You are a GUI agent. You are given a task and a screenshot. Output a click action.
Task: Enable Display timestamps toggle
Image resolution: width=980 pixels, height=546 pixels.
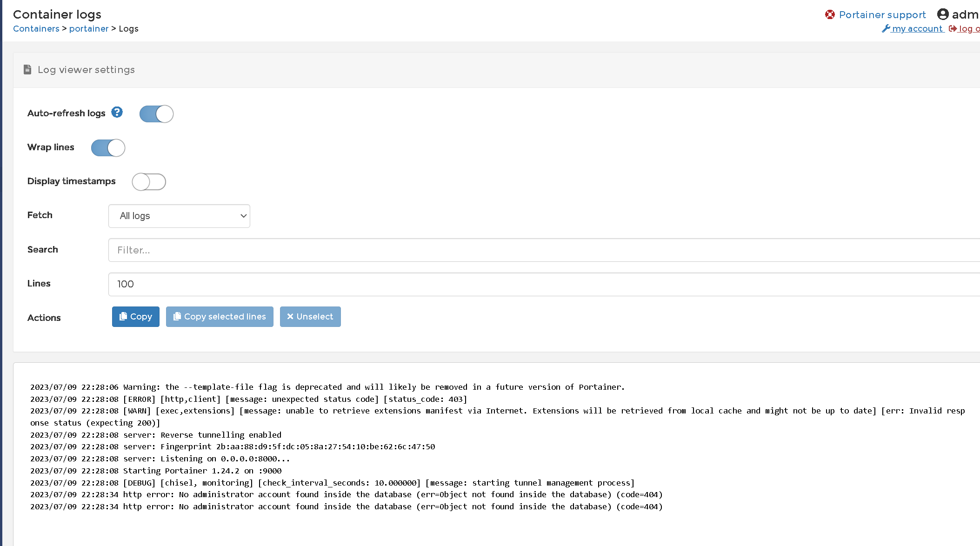149,182
